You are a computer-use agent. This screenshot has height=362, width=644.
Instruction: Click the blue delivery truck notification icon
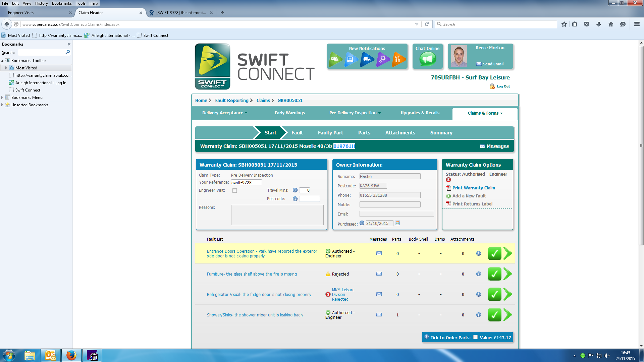tap(367, 59)
